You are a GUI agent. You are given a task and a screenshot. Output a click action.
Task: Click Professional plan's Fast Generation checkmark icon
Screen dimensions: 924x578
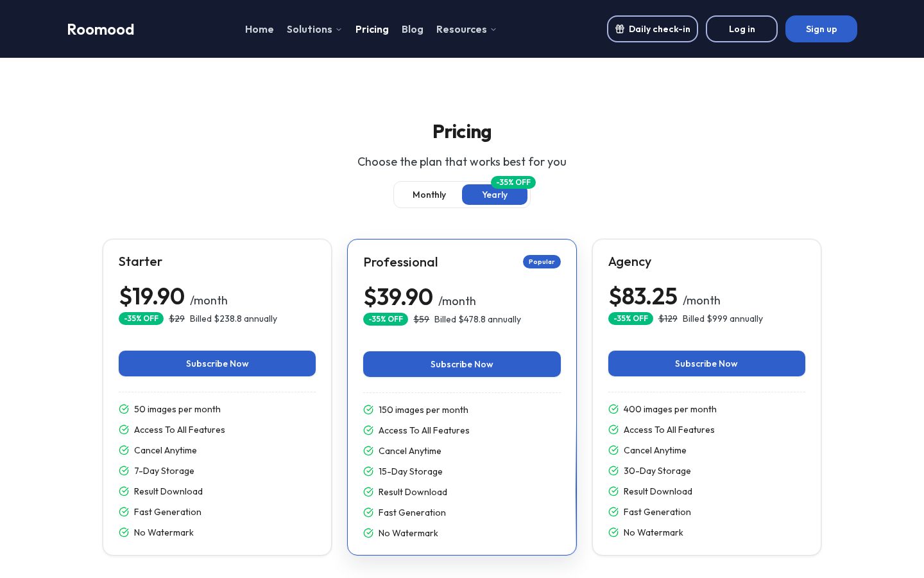pyautogui.click(x=368, y=512)
